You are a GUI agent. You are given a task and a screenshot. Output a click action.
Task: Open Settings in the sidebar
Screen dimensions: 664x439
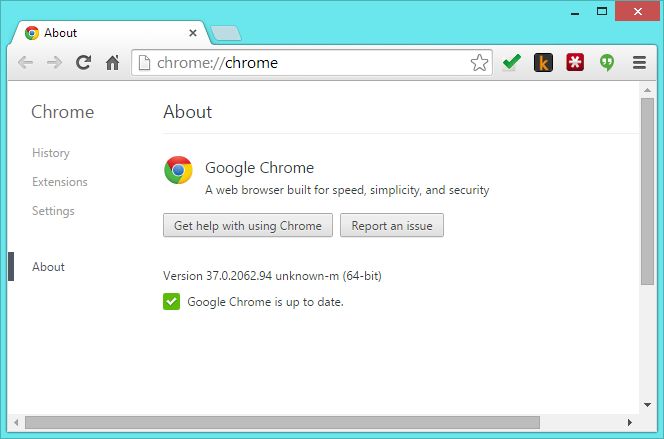[x=53, y=211]
